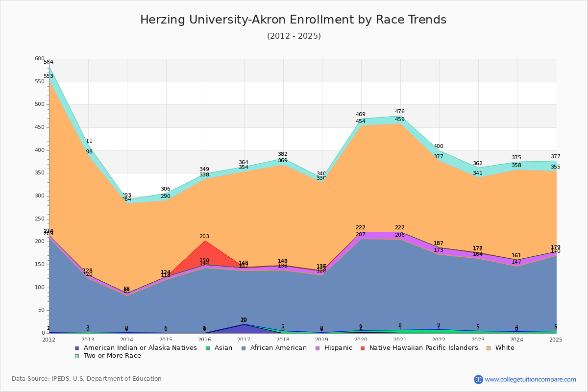Click the 2013 x-axis label
Screen dimensions: 588x392
(88, 340)
